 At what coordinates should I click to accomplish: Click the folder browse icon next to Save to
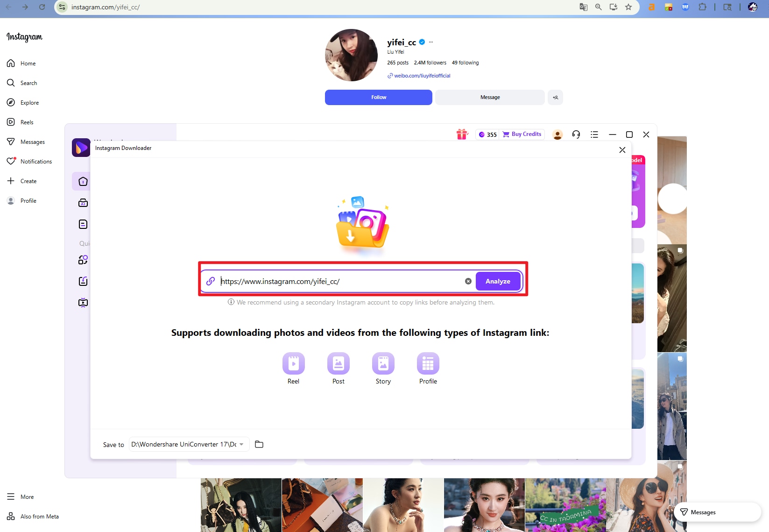click(x=259, y=444)
